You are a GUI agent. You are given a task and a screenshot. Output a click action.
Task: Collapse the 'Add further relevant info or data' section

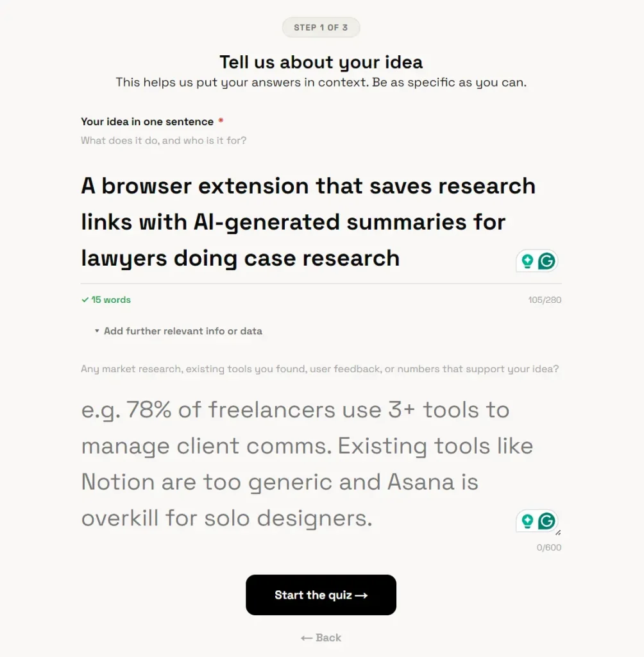coord(183,331)
